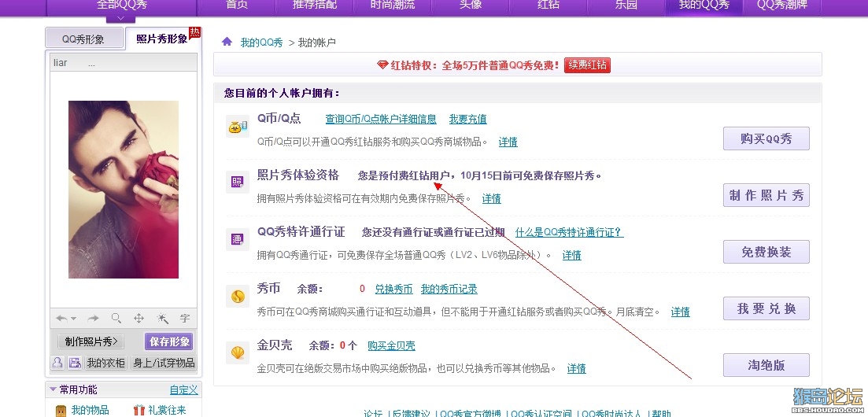This screenshot has height=417, width=868.
Task: Click the 制作照片秀 button on the right
Action: click(766, 195)
